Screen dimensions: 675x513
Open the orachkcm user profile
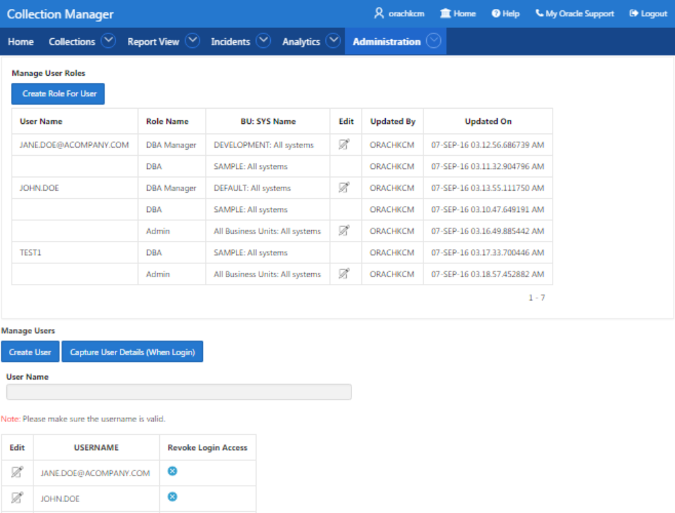399,13
